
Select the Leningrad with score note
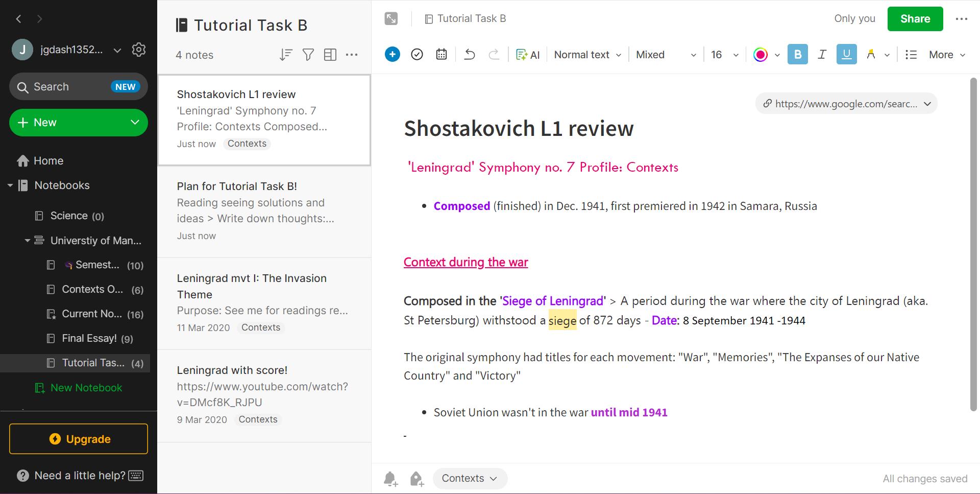[263, 393]
